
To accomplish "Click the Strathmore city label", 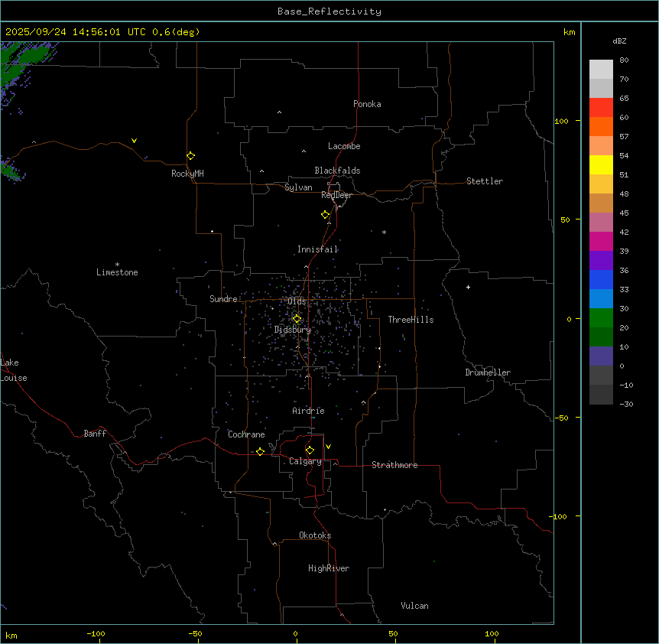I will click(394, 465).
